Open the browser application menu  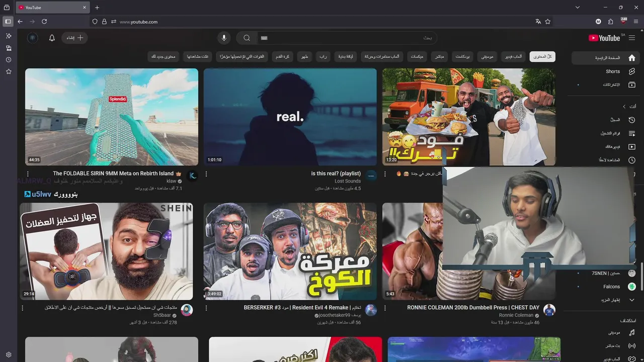tap(636, 22)
